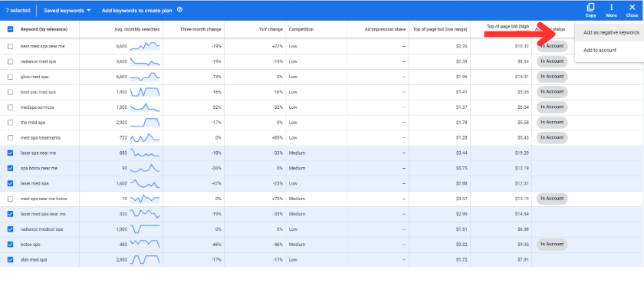Click the Copy icon in toolbar
This screenshot has width=644, height=286.
pyautogui.click(x=590, y=8)
